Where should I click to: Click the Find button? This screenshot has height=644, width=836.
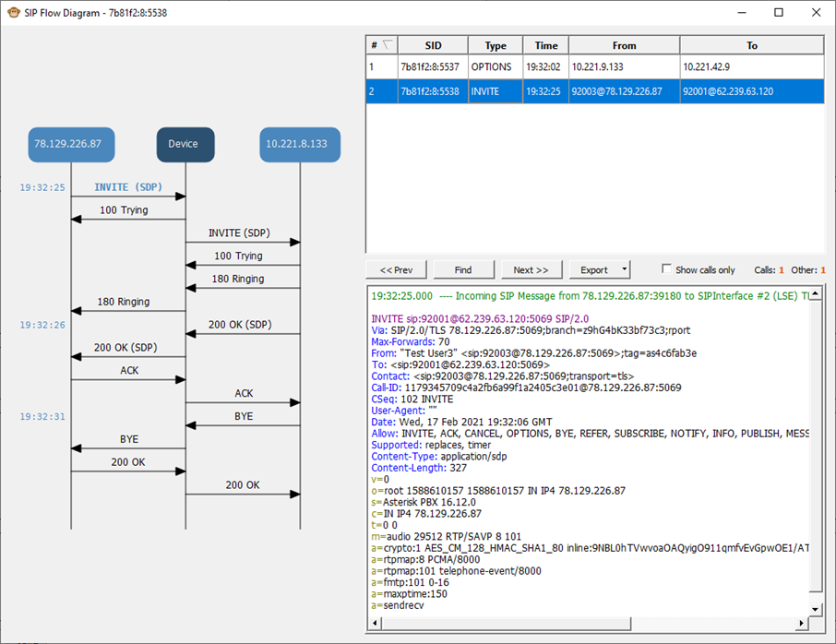coord(463,269)
